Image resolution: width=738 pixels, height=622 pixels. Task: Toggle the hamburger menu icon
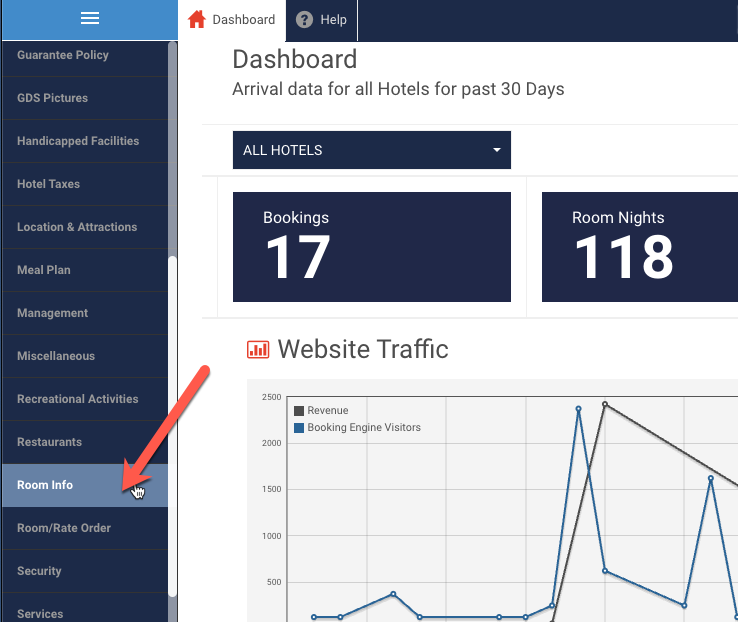89,18
